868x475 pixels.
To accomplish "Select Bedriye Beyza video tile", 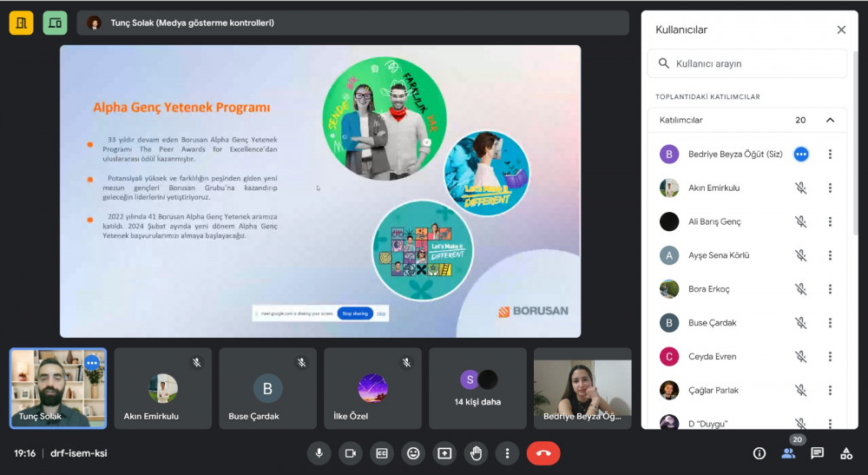I will (x=582, y=389).
